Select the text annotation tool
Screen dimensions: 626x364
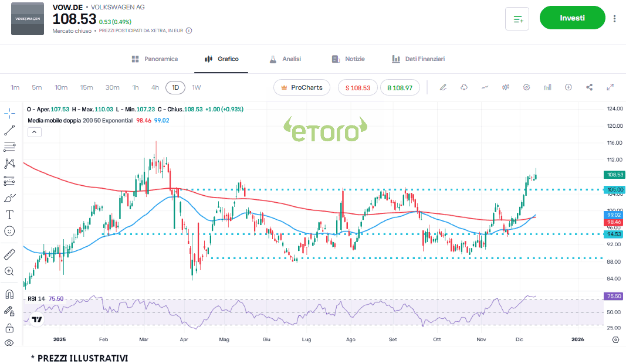click(9, 215)
